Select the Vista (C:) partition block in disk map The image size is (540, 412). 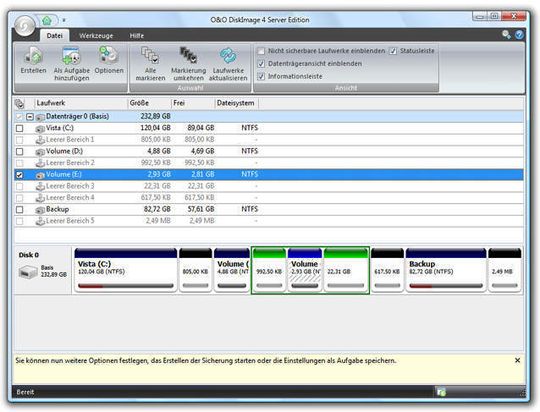[x=126, y=270]
